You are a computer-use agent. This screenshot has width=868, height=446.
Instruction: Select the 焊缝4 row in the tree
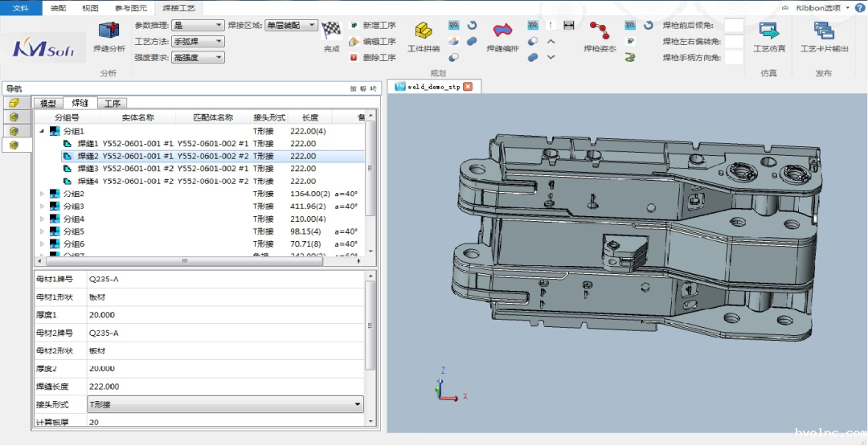(x=88, y=182)
